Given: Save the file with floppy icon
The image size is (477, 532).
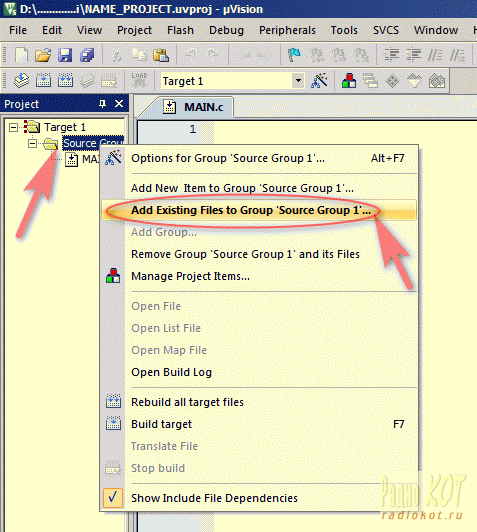Looking at the screenshot, I should pyautogui.click(x=65, y=55).
